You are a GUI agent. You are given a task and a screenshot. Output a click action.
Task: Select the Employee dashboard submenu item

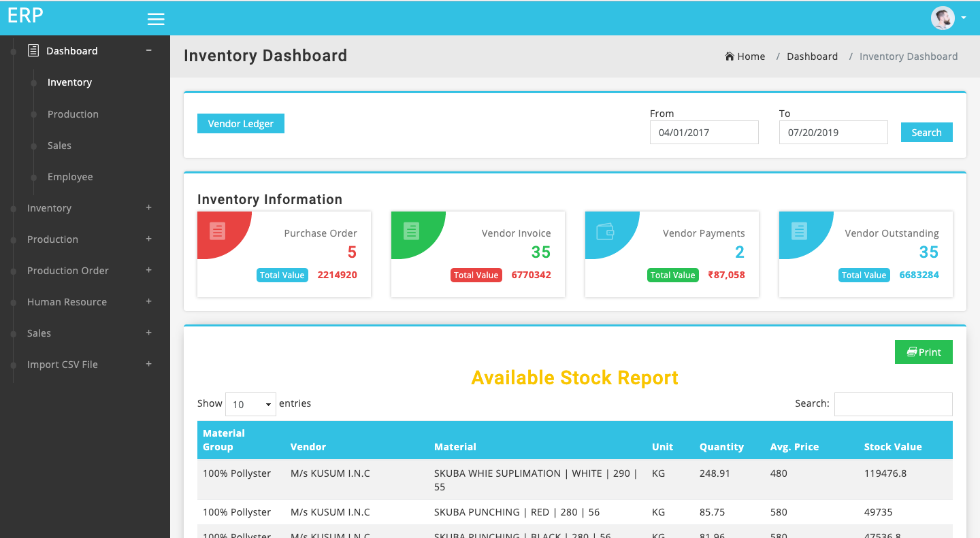tap(70, 177)
